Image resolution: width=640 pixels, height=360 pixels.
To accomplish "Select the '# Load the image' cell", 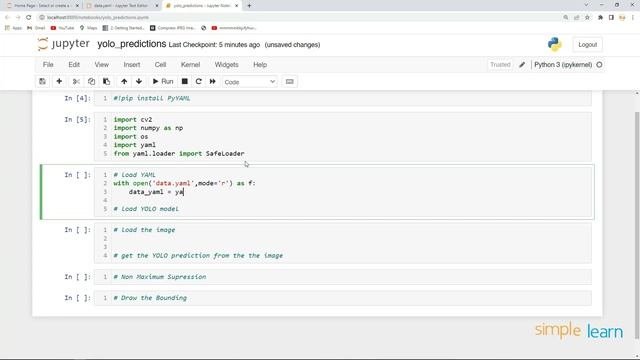I will pos(342,243).
